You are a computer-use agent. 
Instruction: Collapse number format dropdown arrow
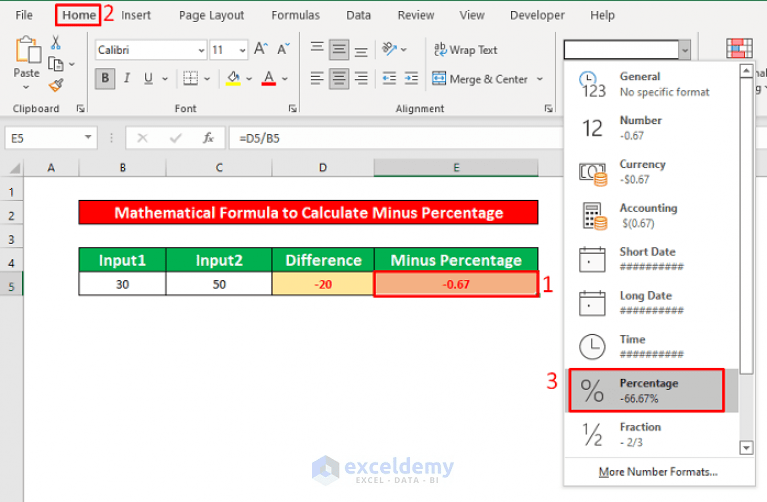pyautogui.click(x=685, y=50)
